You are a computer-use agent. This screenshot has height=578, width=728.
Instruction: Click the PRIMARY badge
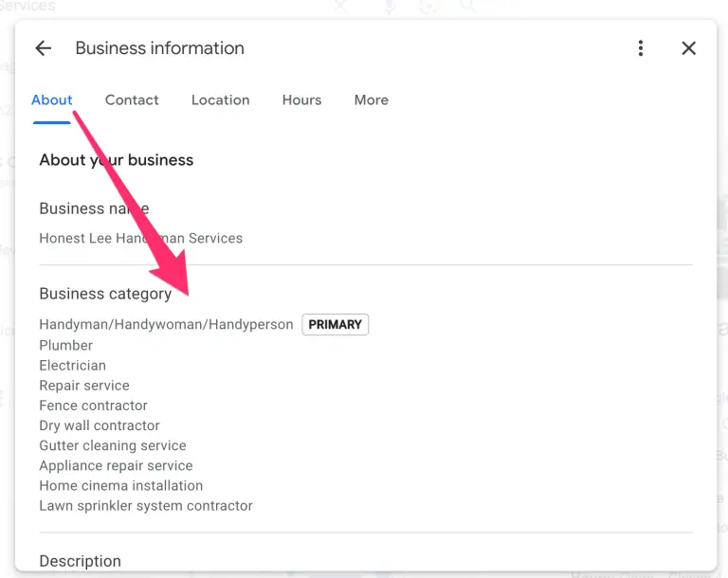[336, 324]
